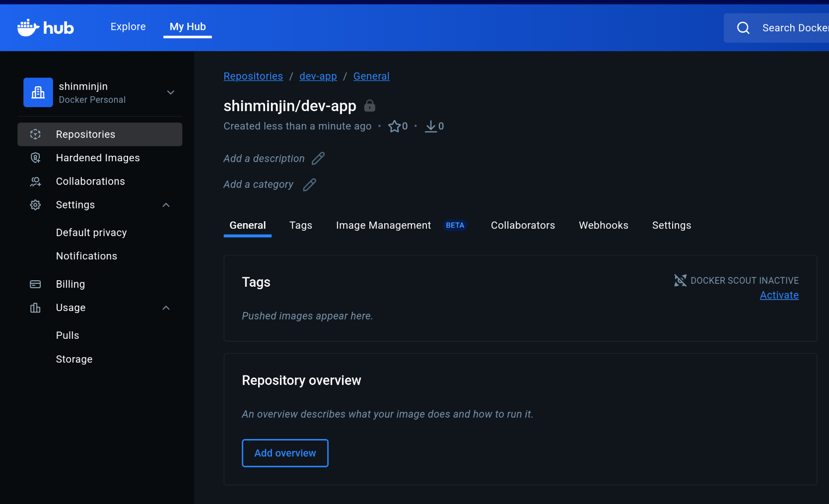Click 'Pushed images appear here.' text
Screen dimensions: 829x504
pos(307,316)
